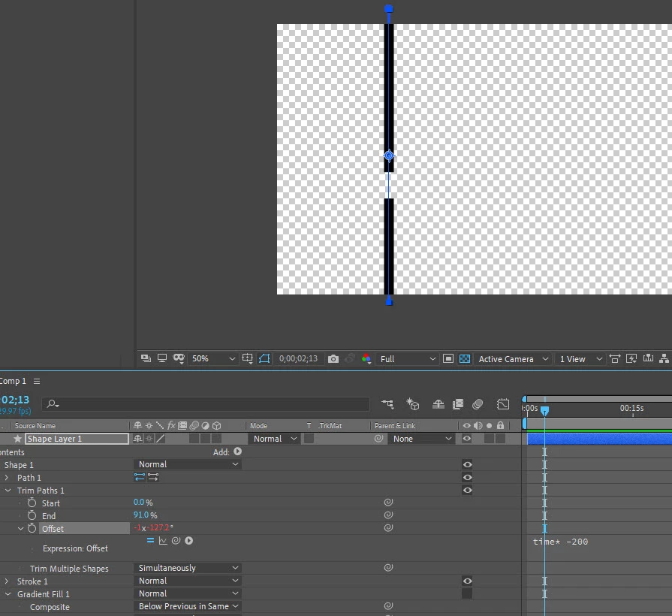Image resolution: width=672 pixels, height=616 pixels.
Task: Click the Offset property pick whip
Action: click(388, 527)
